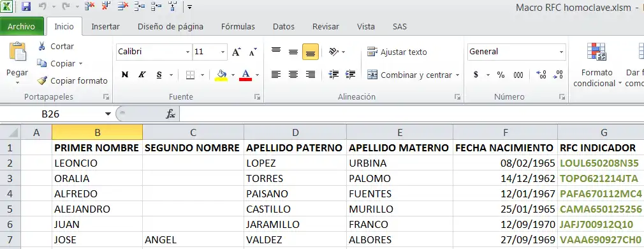Open the borders dropdown arrow
The image size is (644, 249).
(x=202, y=75)
